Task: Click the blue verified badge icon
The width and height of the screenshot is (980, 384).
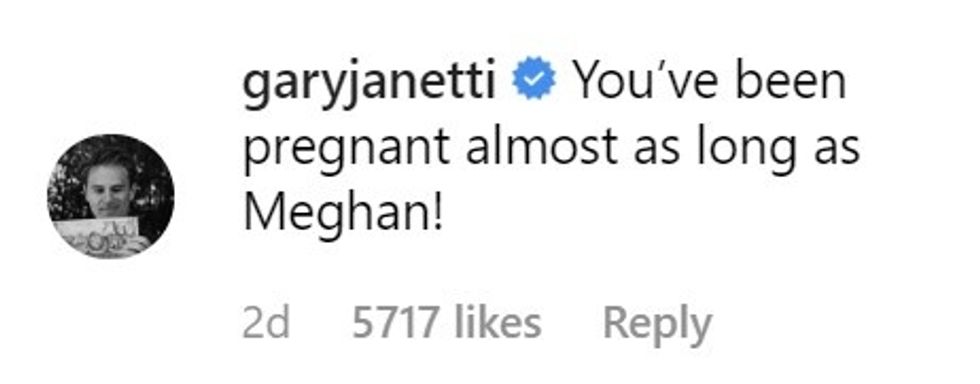Action: [533, 78]
